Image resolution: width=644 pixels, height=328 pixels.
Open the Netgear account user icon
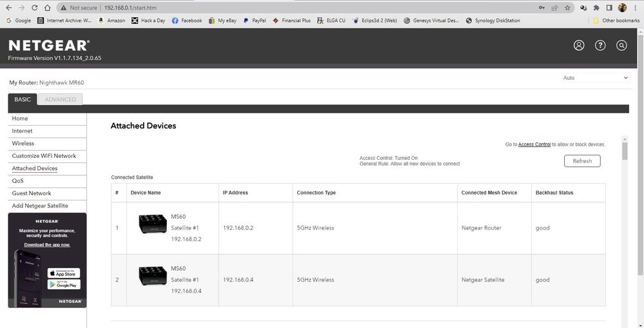coord(579,46)
